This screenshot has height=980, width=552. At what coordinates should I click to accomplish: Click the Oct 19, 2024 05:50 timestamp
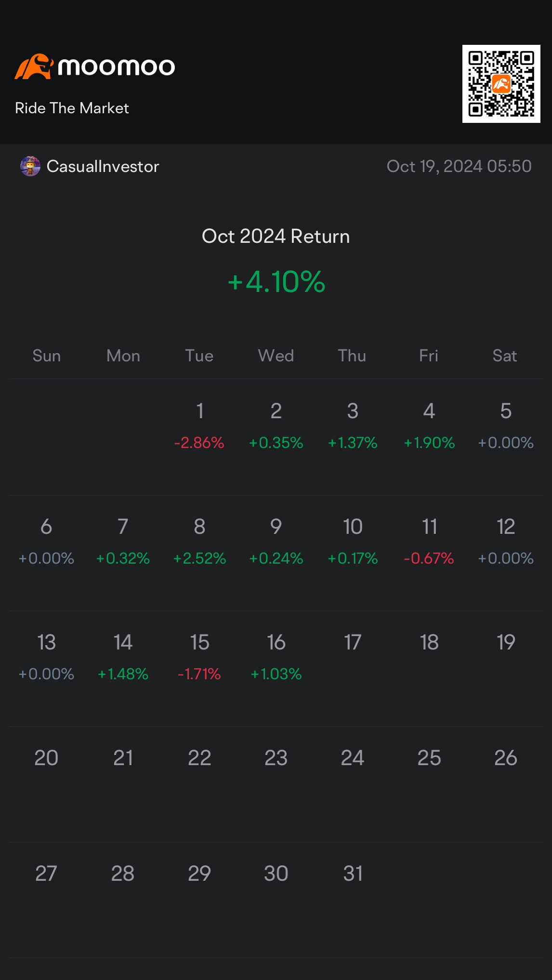pos(459,166)
